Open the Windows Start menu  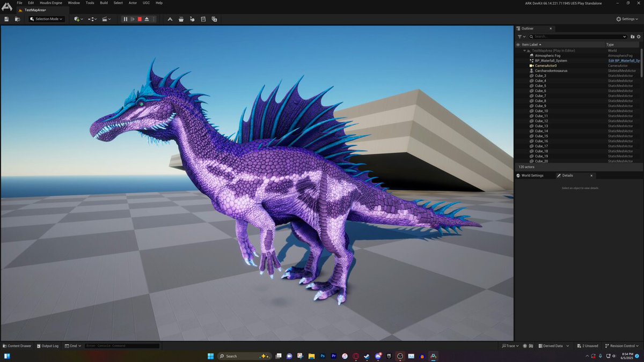pos(210,356)
